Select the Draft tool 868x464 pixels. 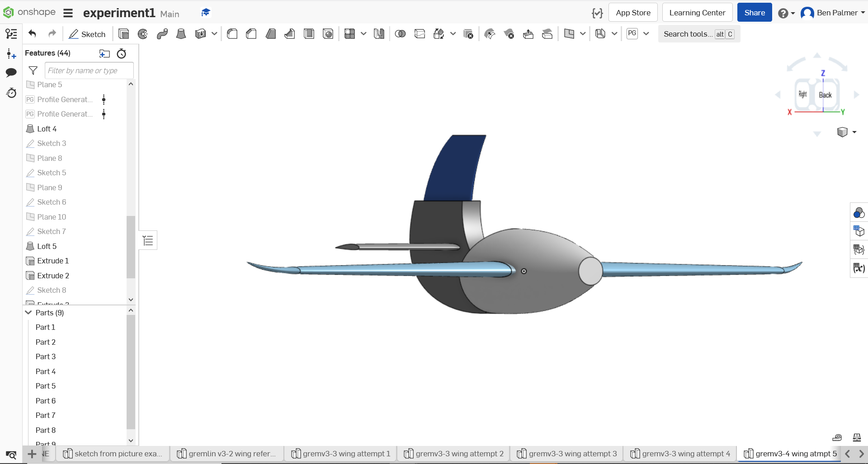point(271,34)
